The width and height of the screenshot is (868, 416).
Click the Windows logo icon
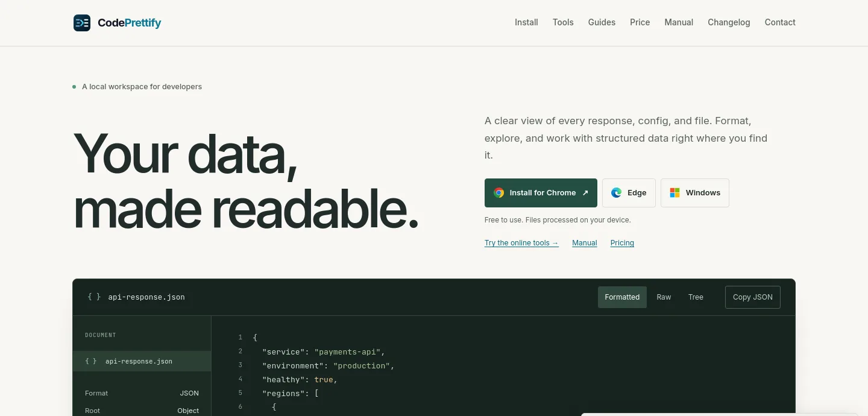675,193
